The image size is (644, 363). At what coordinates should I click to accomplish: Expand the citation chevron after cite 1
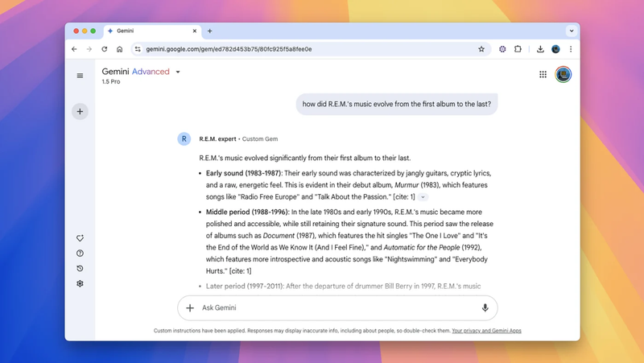pyautogui.click(x=423, y=197)
